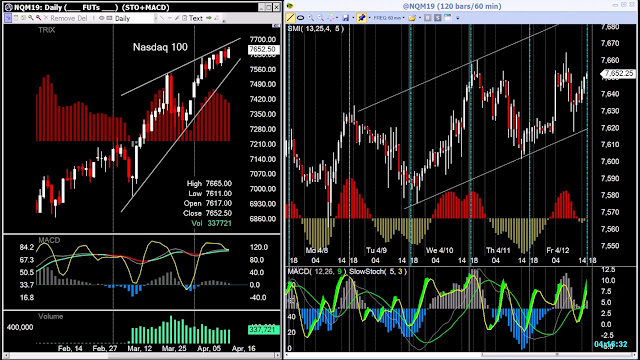Screen dimensions: 640x360
Task: Click the Low 7611.00 readout
Action: pos(210,193)
